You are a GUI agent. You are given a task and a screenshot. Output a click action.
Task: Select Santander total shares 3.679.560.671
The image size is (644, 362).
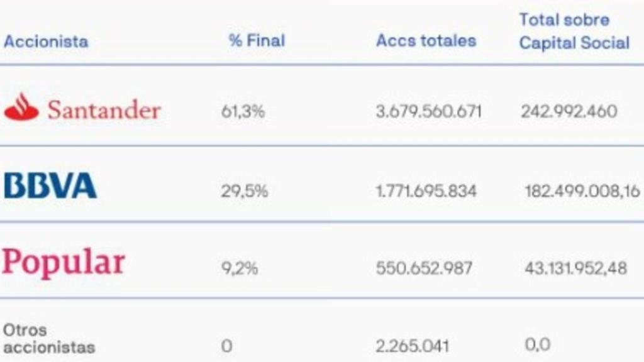pyautogui.click(x=429, y=112)
